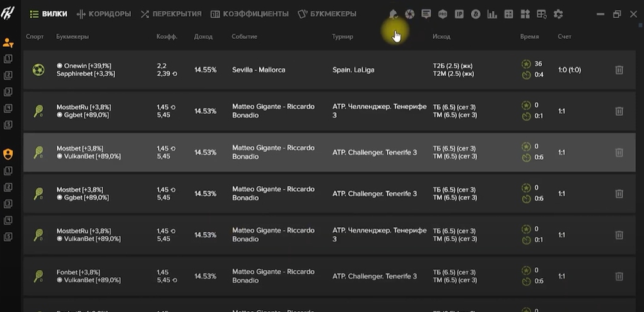Delete the Mostbet / VulkanBet row
Image resolution: width=644 pixels, height=312 pixels.
point(619,152)
